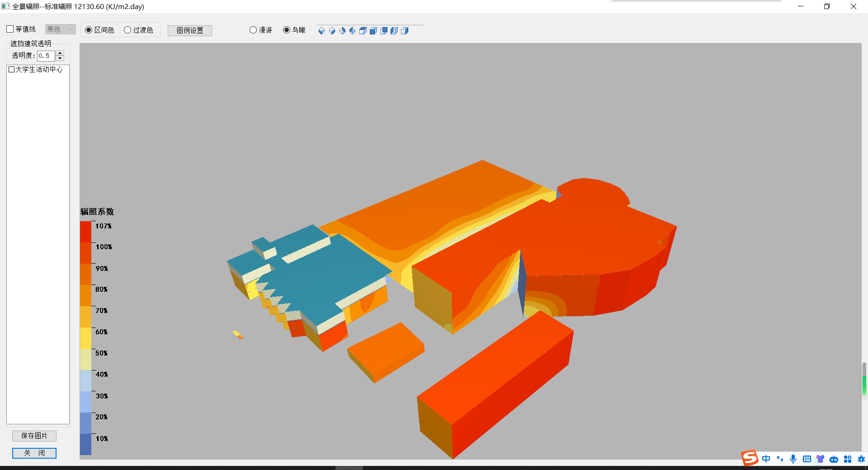868x470 pixels.
Task: Click the red 107% legend color swatch
Action: (x=85, y=232)
